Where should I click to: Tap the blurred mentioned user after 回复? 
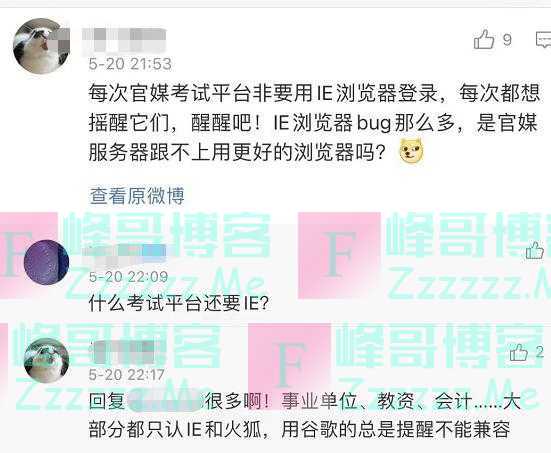pos(165,401)
